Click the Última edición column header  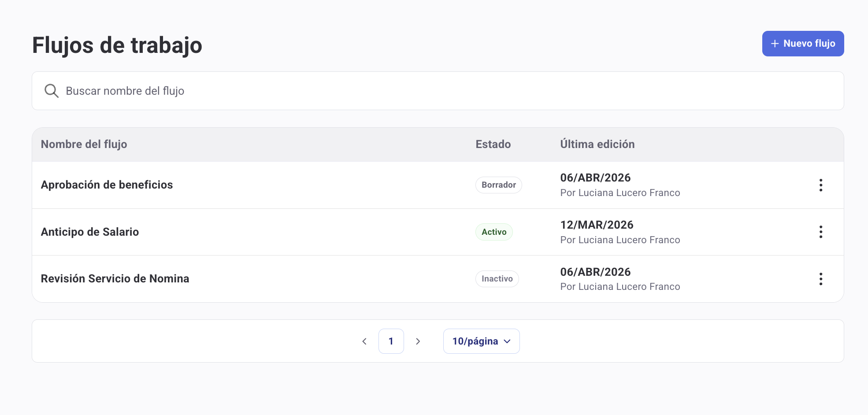597,145
